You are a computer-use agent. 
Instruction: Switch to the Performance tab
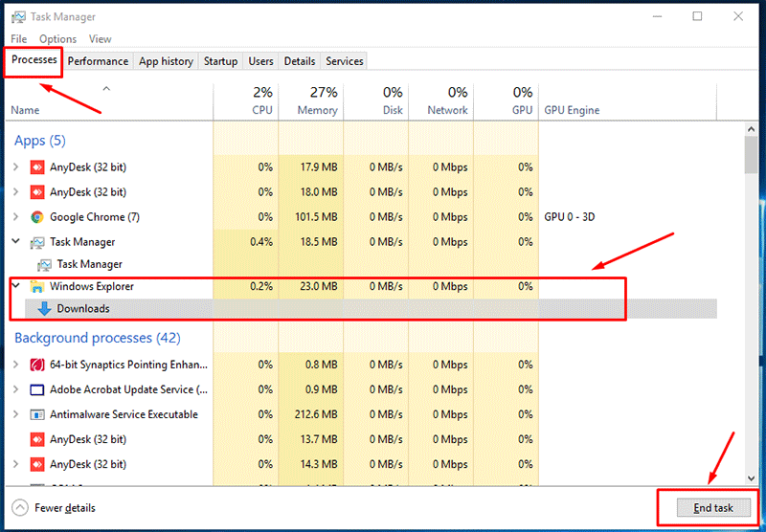[98, 61]
